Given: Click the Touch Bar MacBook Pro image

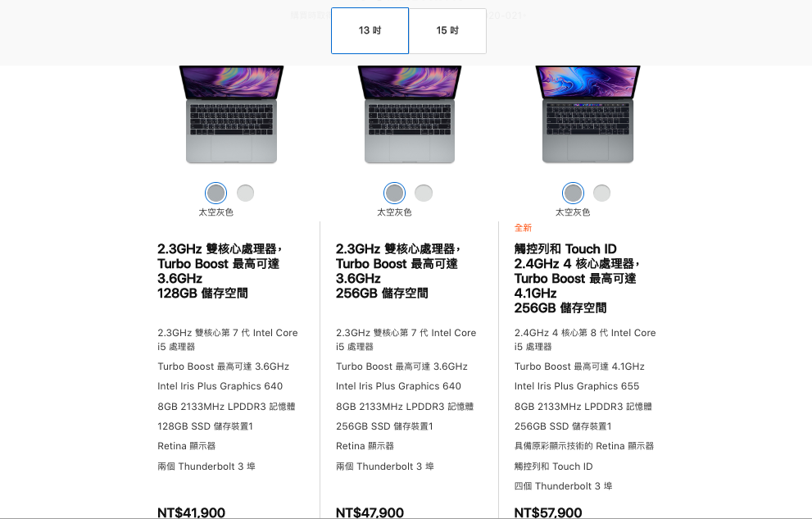Looking at the screenshot, I should (x=587, y=114).
